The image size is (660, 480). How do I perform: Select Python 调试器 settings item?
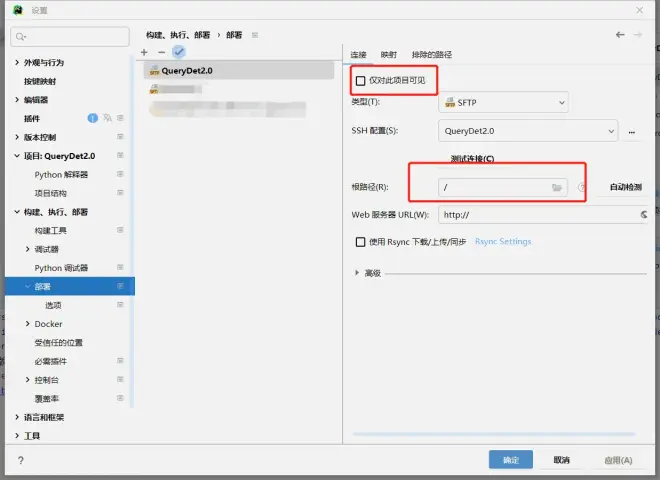click(61, 268)
